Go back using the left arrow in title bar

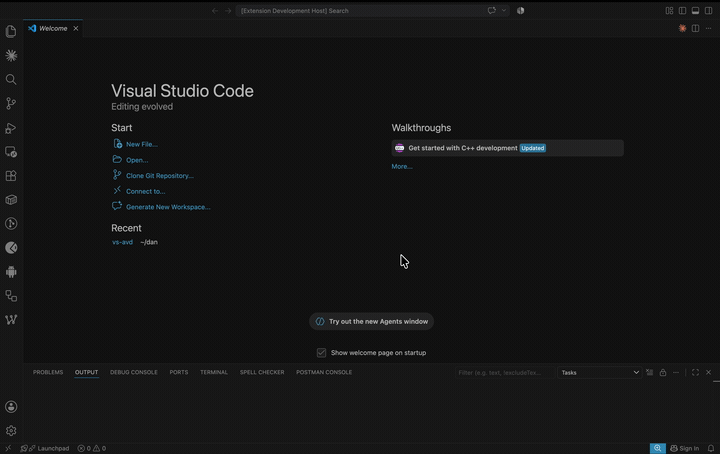click(x=215, y=11)
